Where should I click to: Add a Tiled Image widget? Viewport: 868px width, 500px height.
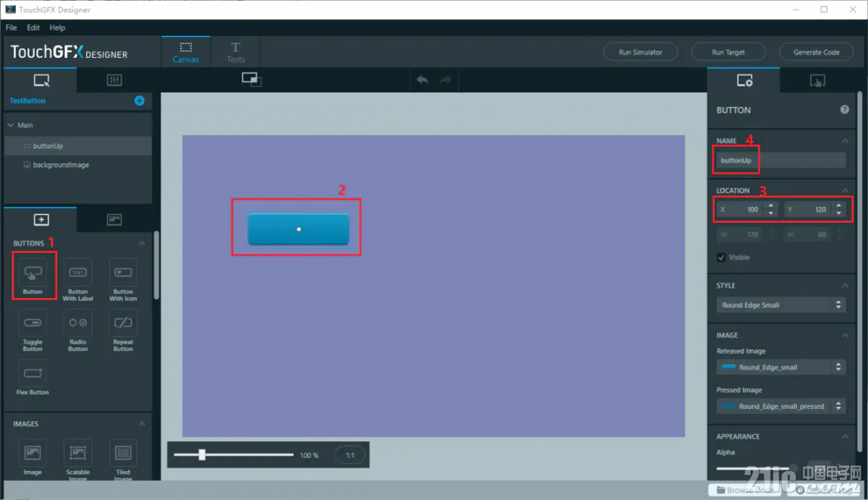pos(123,461)
